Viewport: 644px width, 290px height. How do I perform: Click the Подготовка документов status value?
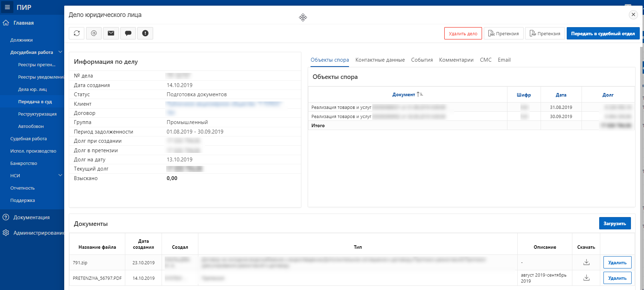[x=197, y=94]
